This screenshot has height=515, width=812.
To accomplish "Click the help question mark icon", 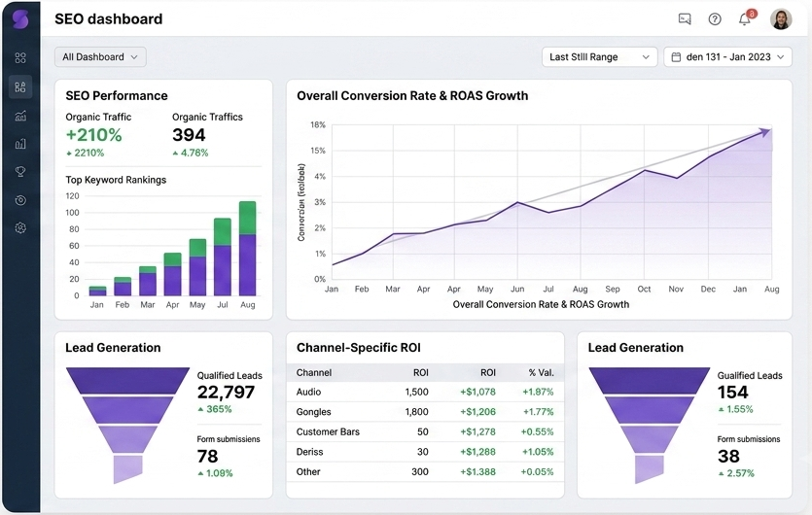I will tap(715, 19).
